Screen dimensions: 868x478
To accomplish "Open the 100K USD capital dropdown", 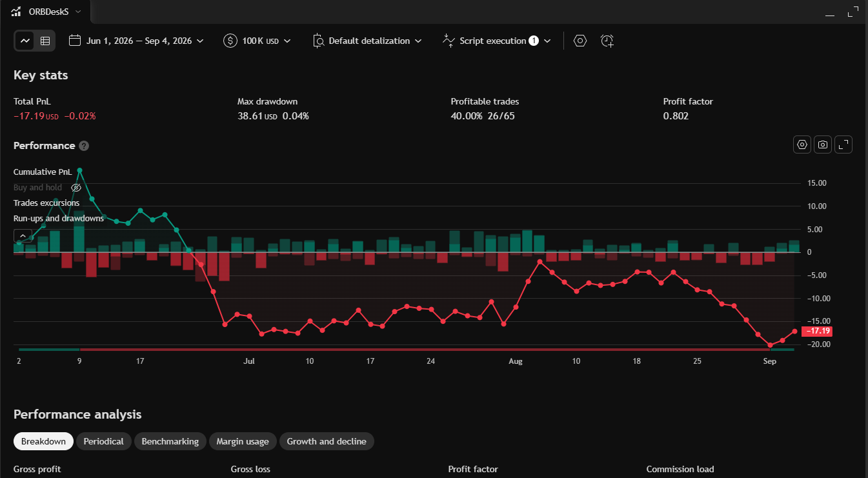I will (x=257, y=41).
